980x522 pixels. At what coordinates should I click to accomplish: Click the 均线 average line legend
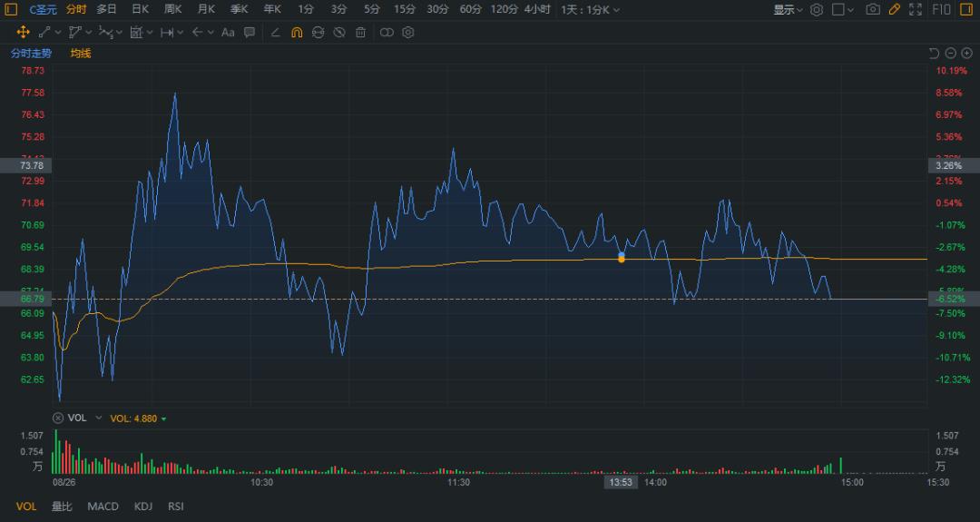tap(81, 54)
